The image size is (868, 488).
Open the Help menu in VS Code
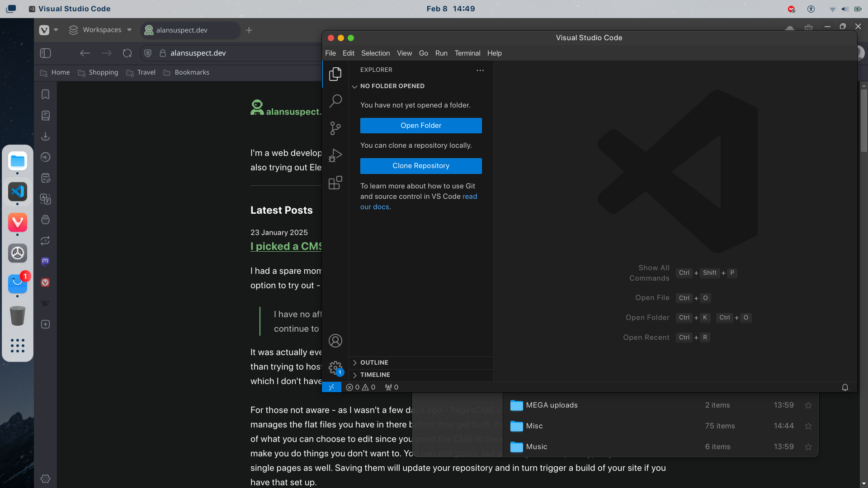tap(494, 53)
